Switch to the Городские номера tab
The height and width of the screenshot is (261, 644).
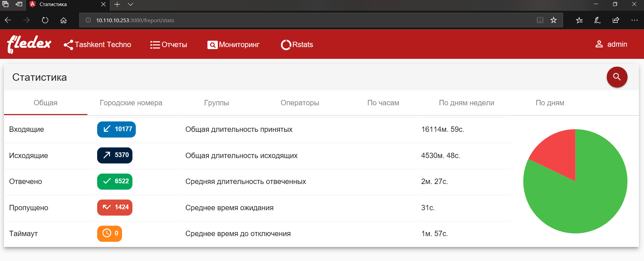[x=131, y=103]
